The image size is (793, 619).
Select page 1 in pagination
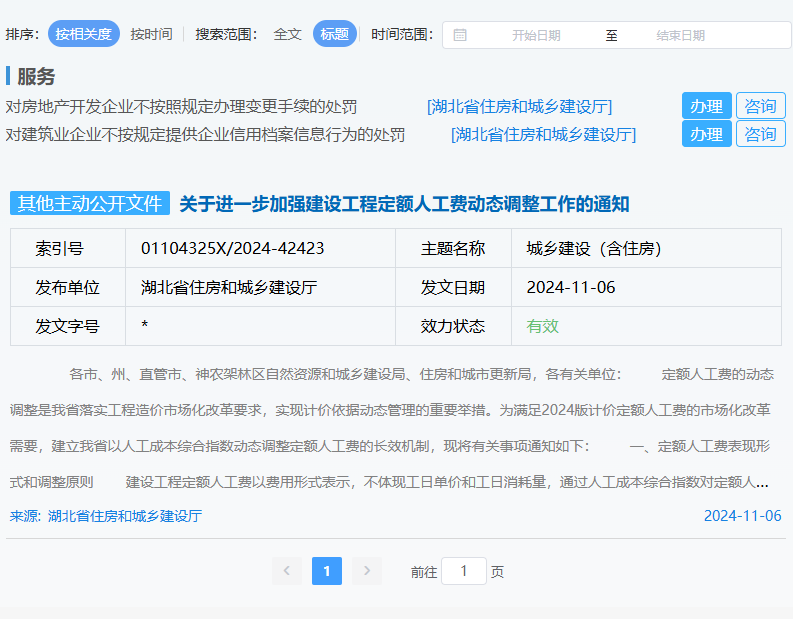click(x=326, y=571)
